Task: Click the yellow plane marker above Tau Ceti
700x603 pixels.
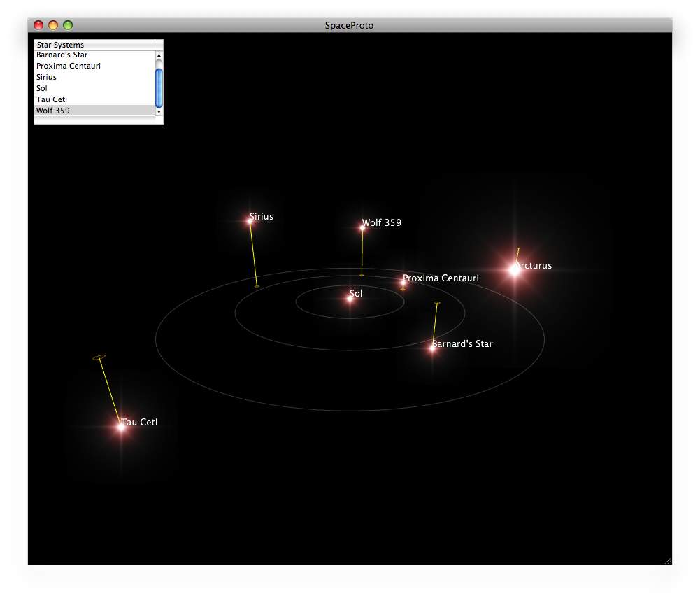Action: coord(99,357)
